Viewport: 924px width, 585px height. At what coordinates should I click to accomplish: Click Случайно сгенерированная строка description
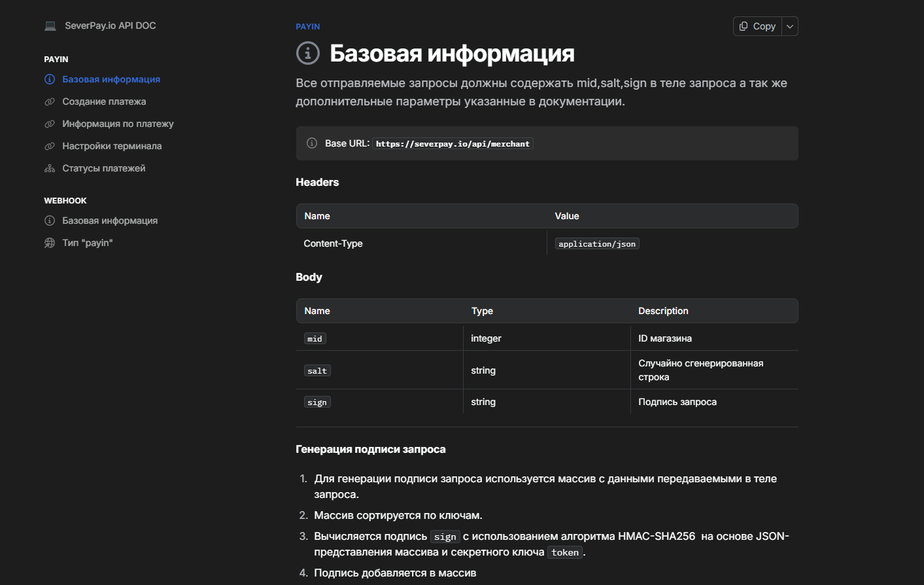click(x=701, y=370)
